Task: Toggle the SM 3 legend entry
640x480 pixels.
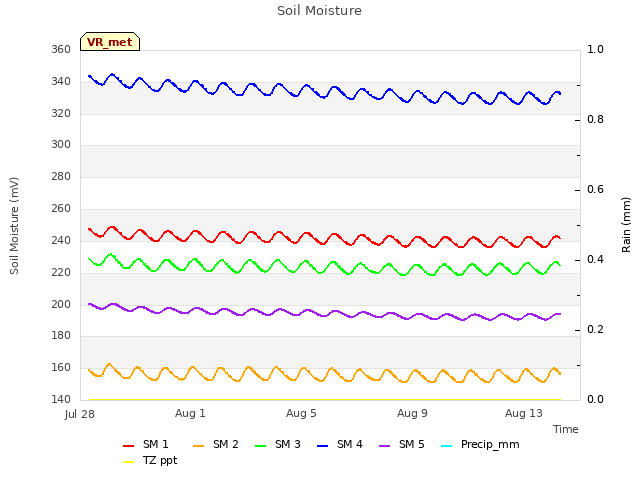Action: point(278,444)
